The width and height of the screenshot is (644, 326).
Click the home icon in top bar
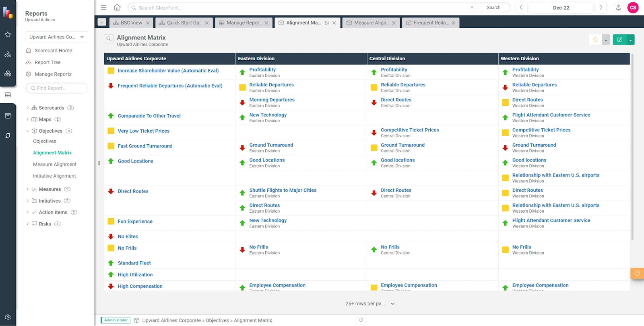coord(117,7)
